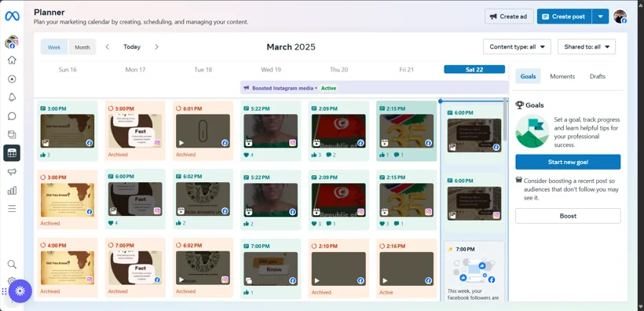Click the Goals trophy icon
This screenshot has width=644, height=311.
[520, 105]
